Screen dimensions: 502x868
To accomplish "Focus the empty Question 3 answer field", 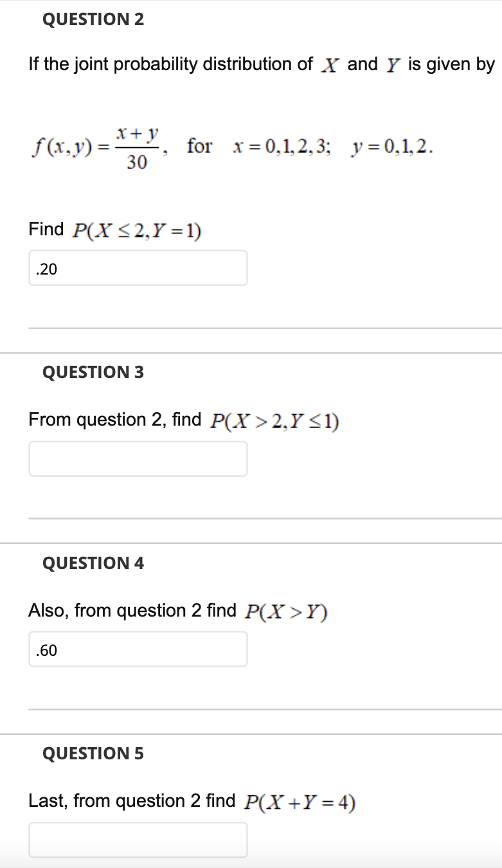I will [138, 459].
